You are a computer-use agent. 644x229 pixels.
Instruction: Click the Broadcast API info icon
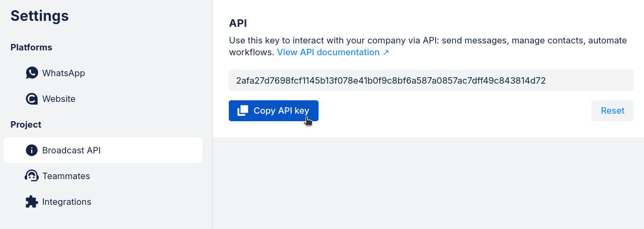point(32,150)
